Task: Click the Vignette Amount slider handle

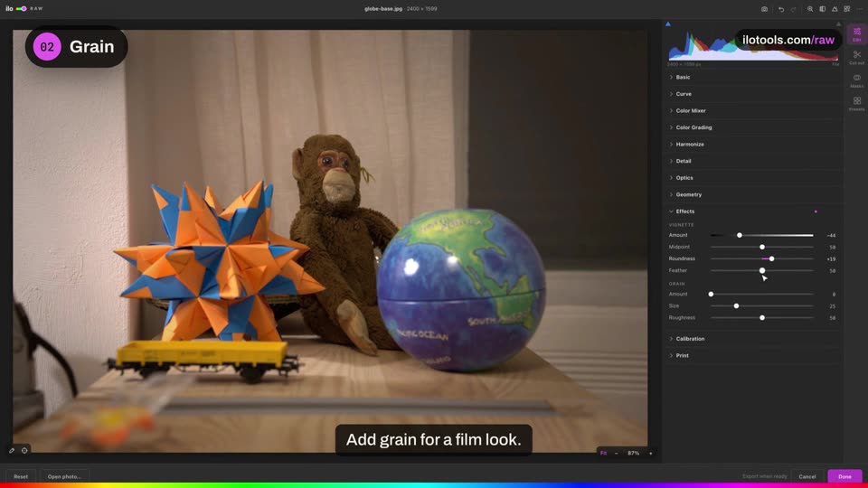Action: [x=740, y=235]
